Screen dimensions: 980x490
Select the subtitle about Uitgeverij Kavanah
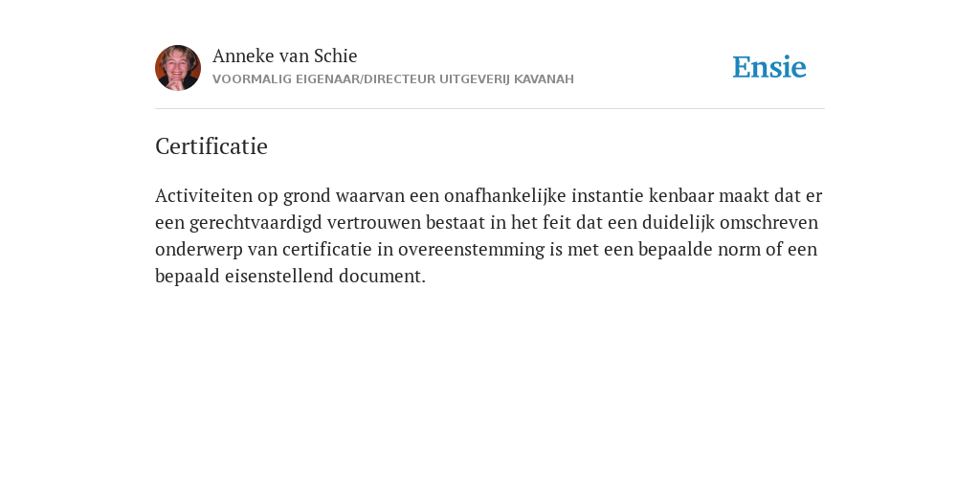pyautogui.click(x=393, y=79)
